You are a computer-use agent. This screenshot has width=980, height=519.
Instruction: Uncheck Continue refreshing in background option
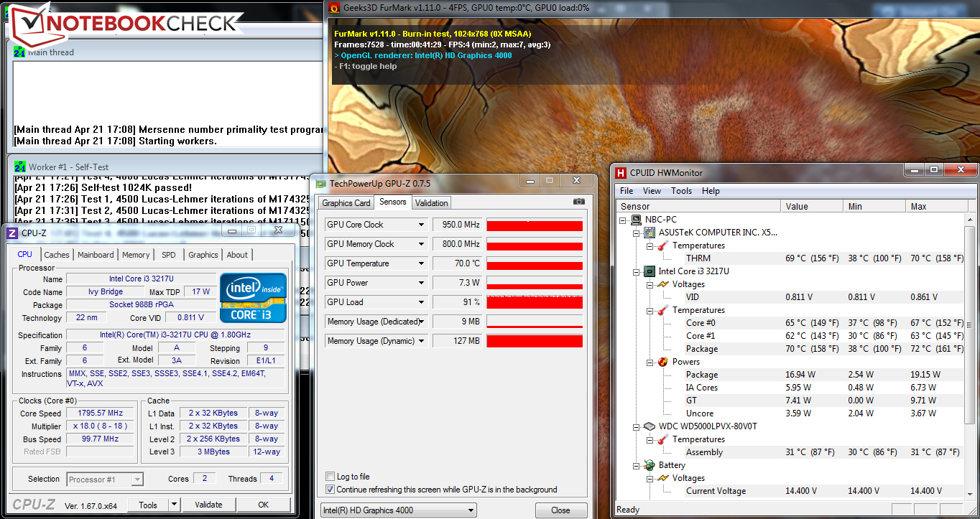[330, 490]
